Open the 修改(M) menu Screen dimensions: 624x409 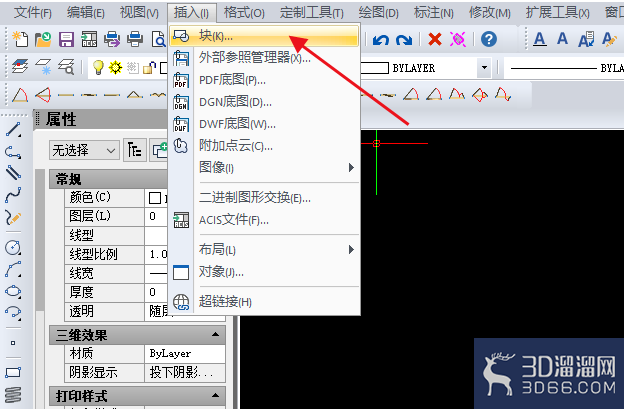(490, 13)
